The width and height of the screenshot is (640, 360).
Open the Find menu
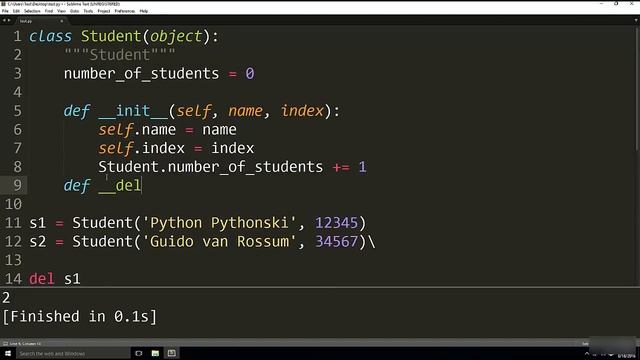coord(49,11)
